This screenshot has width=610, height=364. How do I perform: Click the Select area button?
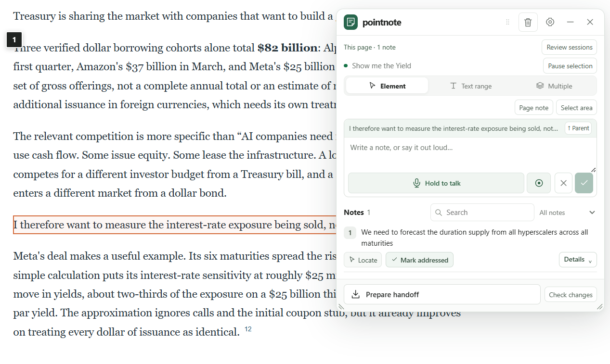point(576,108)
